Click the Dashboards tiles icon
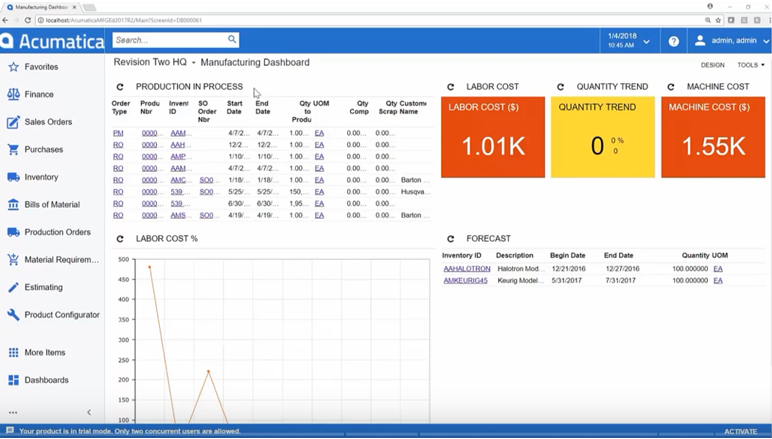Screen dimensions: 772x439 (13, 380)
